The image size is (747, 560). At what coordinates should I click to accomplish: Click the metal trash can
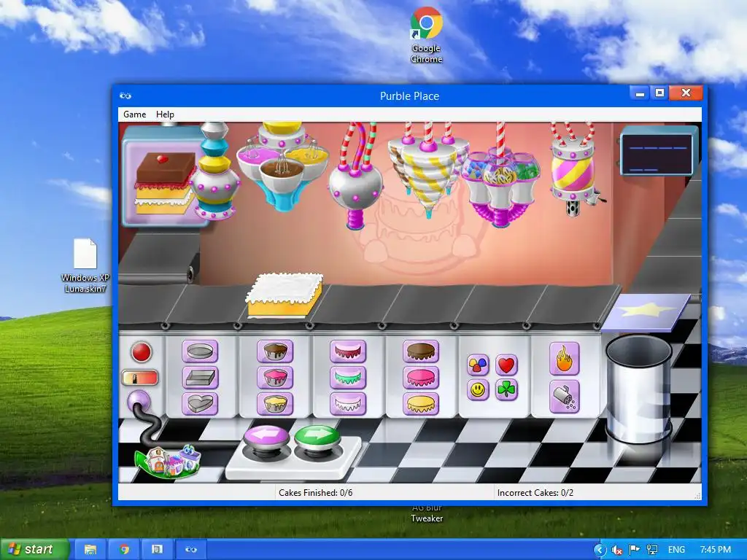click(x=638, y=388)
